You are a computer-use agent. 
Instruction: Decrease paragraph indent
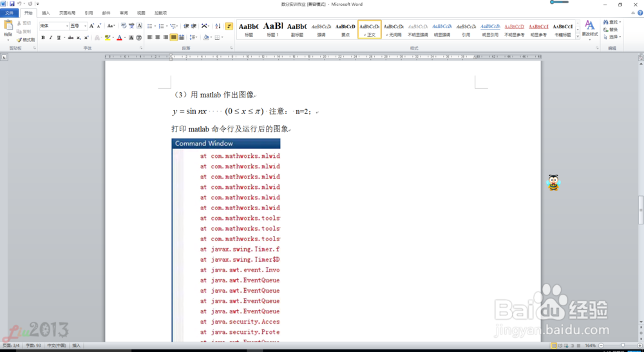(x=186, y=26)
